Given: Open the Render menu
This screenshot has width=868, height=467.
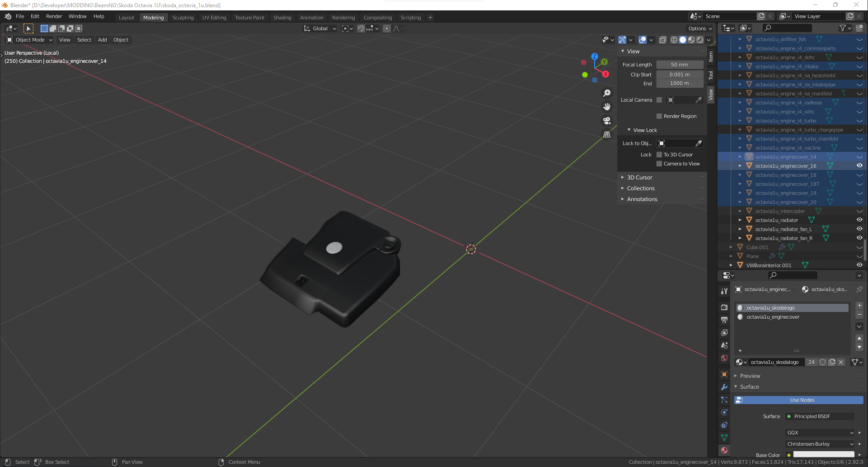Looking at the screenshot, I should coord(54,16).
